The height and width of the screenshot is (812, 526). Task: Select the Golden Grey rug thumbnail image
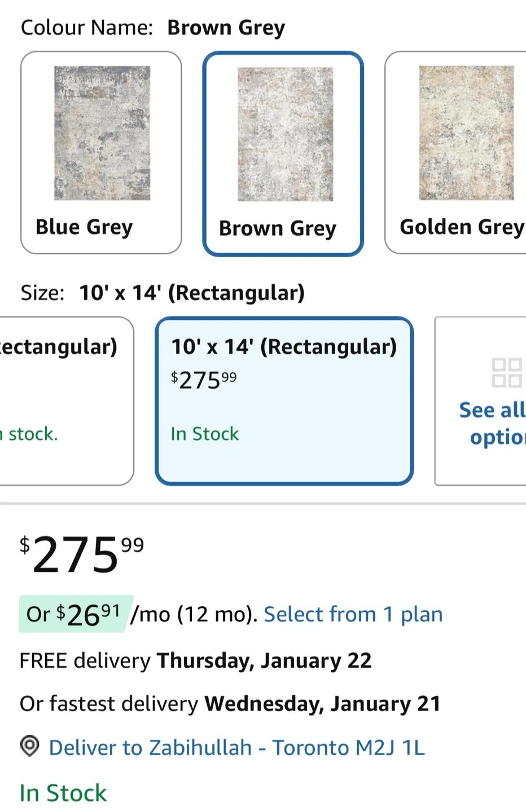coord(466,133)
